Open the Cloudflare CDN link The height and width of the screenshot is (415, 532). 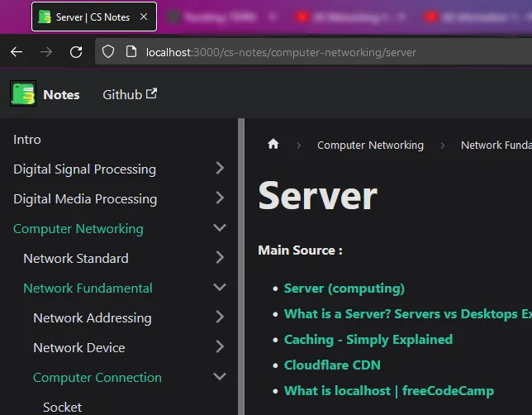tap(332, 365)
